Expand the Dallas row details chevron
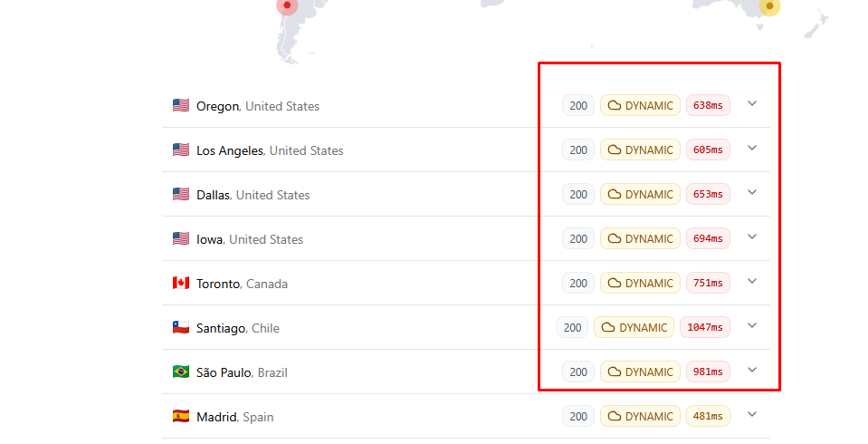Screen dimensions: 868x444 pos(752,193)
